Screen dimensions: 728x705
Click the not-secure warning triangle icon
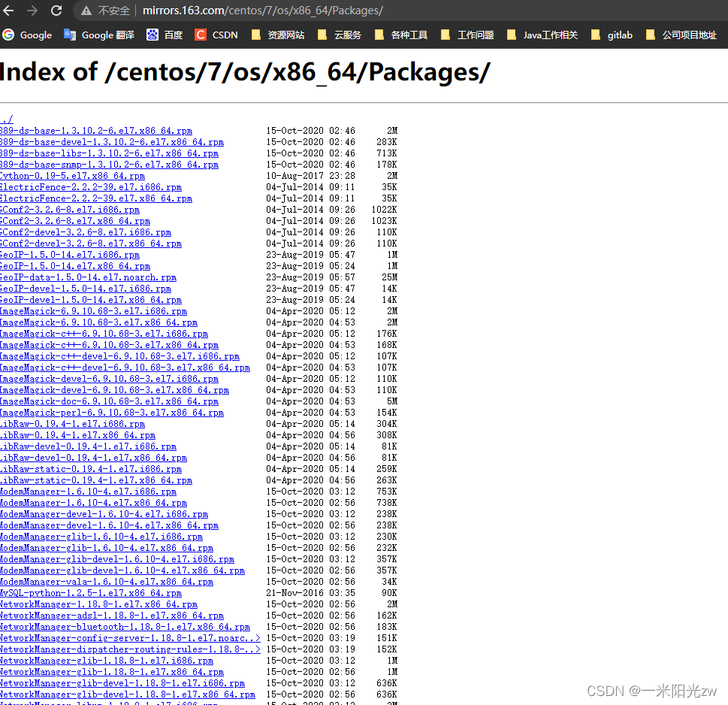86,11
